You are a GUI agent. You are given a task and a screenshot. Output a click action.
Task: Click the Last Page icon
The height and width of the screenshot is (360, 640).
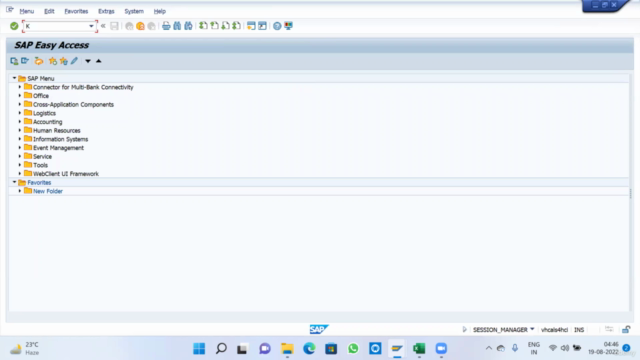pyautogui.click(x=236, y=26)
